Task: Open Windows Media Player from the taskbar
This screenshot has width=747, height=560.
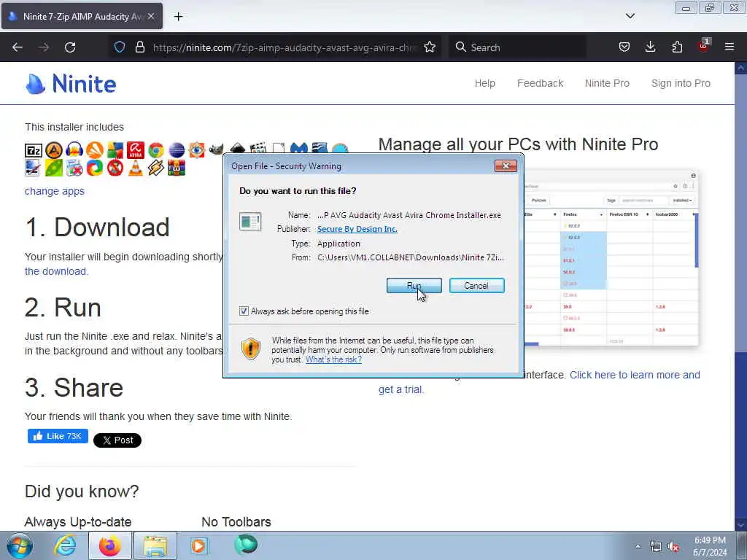Action: 198,545
